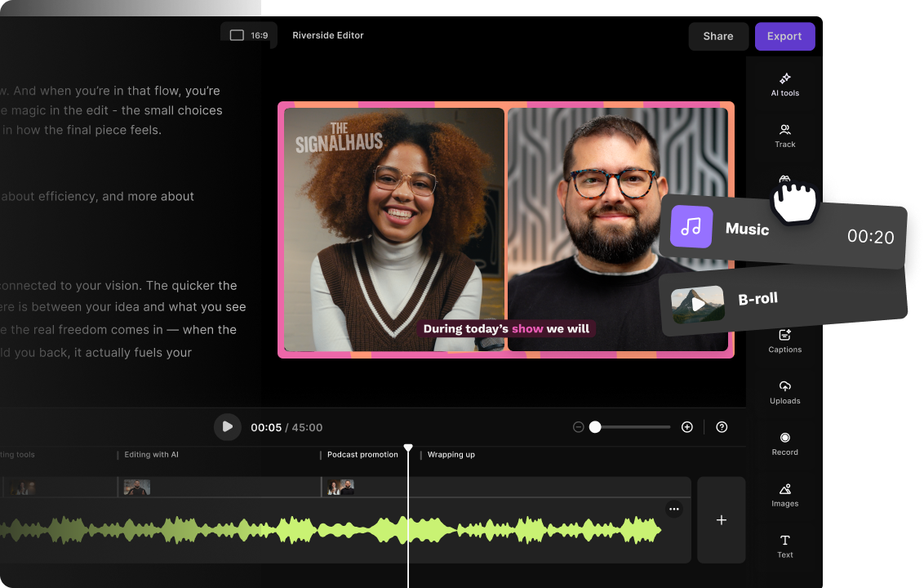Screen dimensions: 924x588
Task: Click the purple Music note icon
Action: [x=691, y=226]
